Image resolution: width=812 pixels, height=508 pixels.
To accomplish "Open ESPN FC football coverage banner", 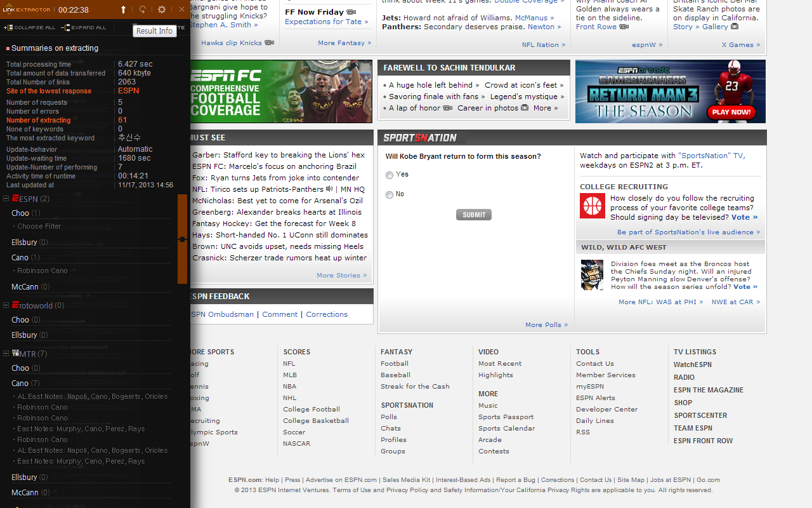I will [281, 91].
